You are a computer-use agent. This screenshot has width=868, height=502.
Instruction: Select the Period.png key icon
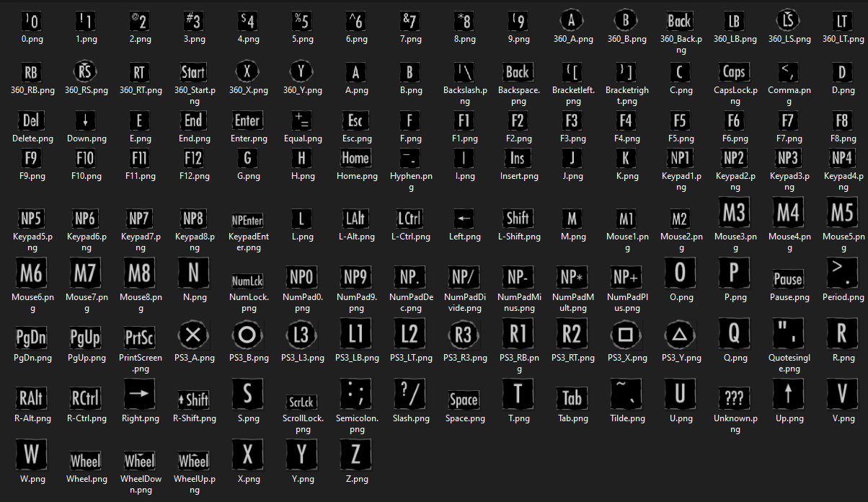(842, 273)
